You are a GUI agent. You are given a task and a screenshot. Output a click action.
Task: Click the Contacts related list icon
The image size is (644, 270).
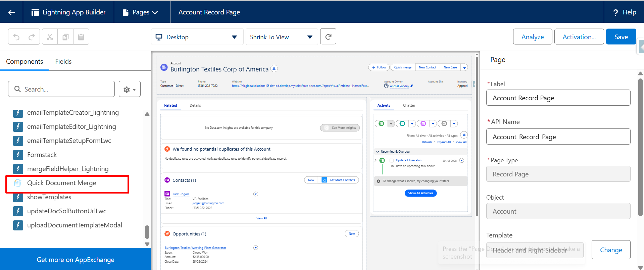click(167, 180)
